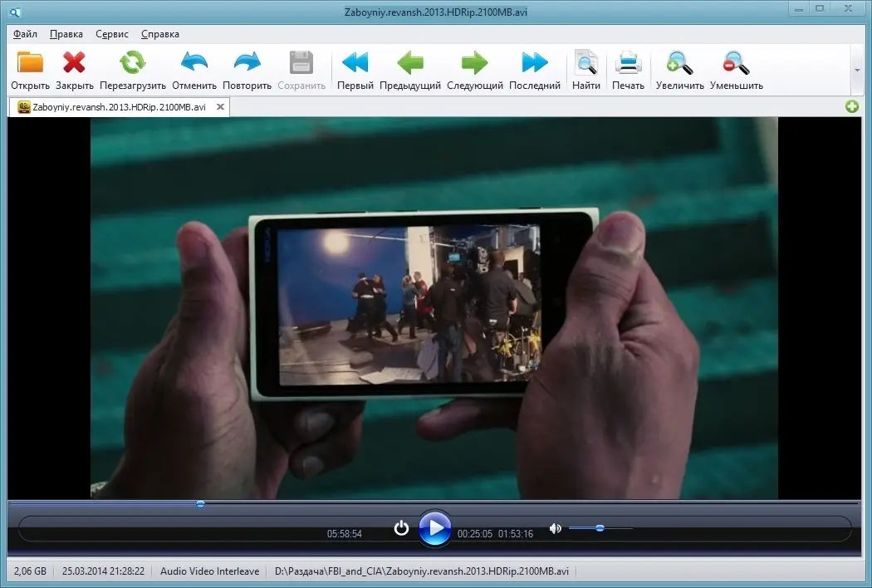Viewport: 872px width, 588px height.
Task: Open the Сервис menu
Action: (112, 34)
